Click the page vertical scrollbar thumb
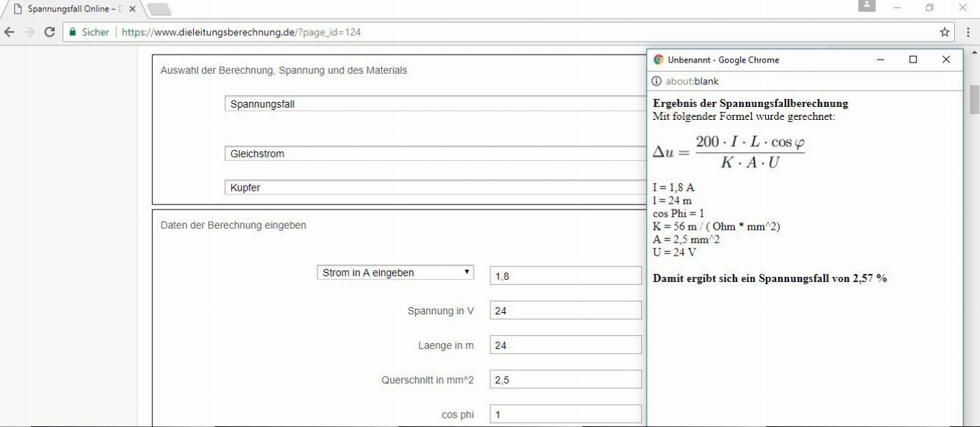980x427 pixels. coord(974,99)
